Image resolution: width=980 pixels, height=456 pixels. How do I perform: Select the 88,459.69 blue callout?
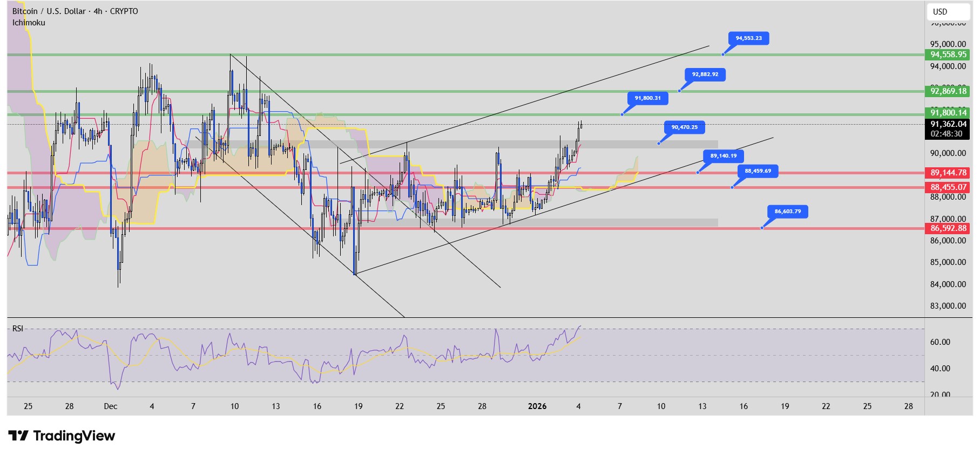point(758,171)
